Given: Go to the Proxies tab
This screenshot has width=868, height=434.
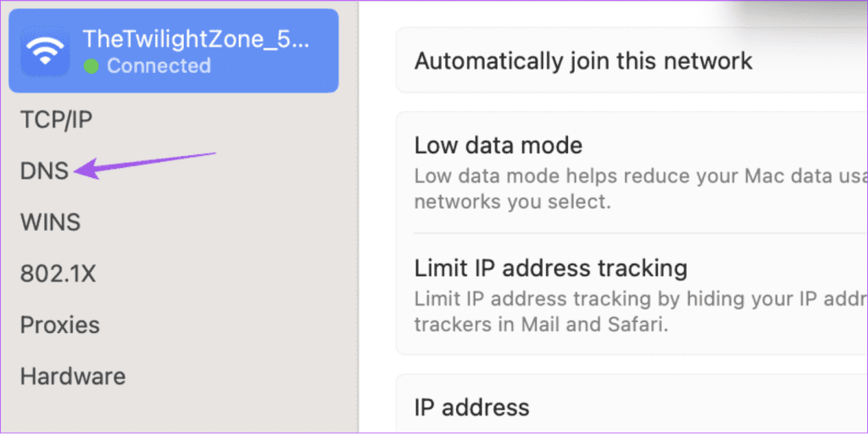Looking at the screenshot, I should pyautogui.click(x=59, y=325).
